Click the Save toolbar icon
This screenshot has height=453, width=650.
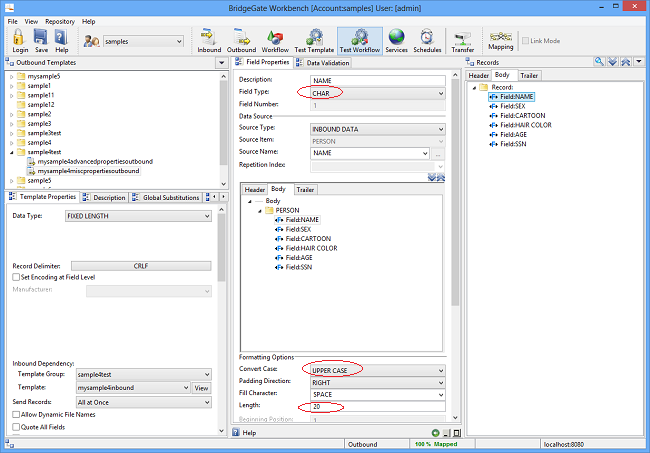41,41
